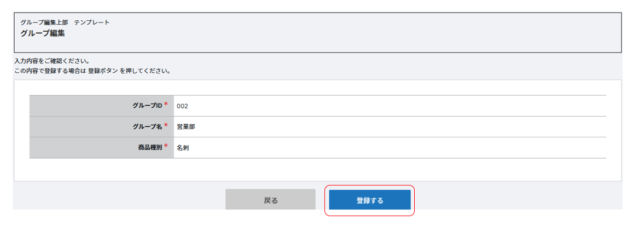Viewport: 644px width, 232px height.
Task: Select the 商品種別 label cell
Action: [101, 148]
